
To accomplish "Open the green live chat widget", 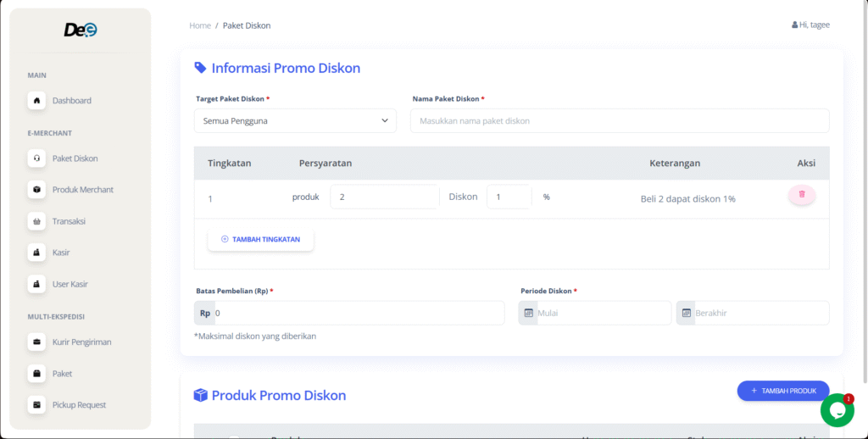I will [x=837, y=410].
